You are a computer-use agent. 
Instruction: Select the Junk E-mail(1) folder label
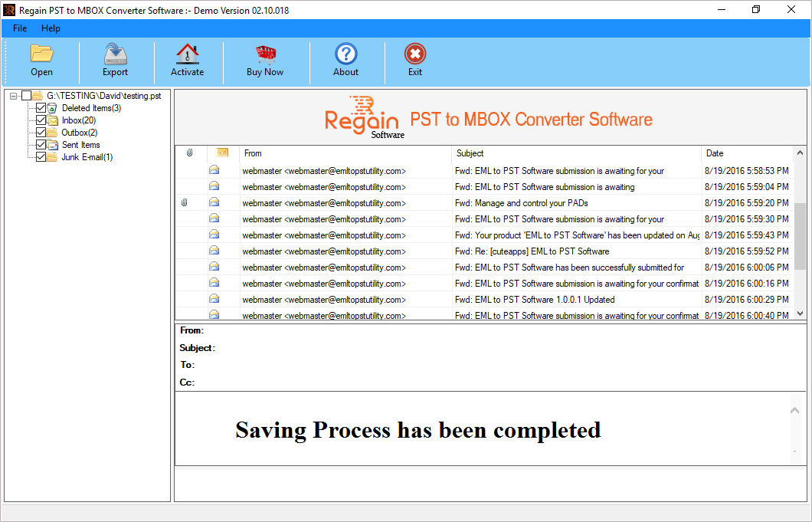(87, 157)
